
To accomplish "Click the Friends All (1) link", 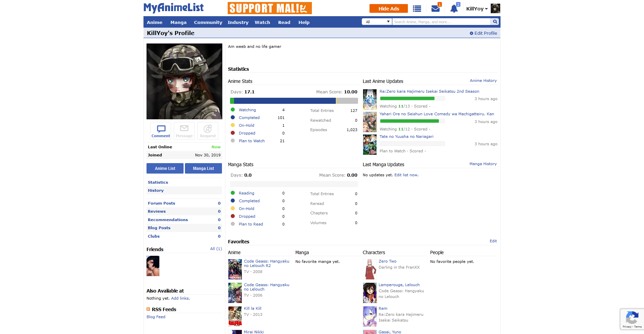I will click(x=216, y=249).
